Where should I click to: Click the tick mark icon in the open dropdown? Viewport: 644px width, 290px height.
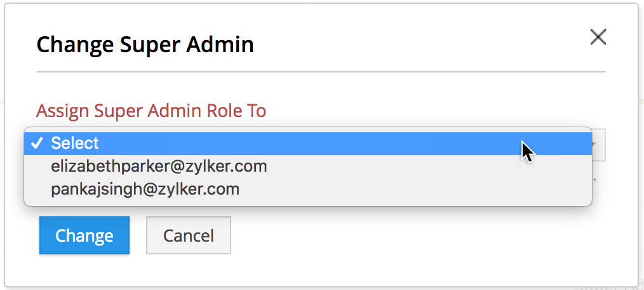click(x=37, y=143)
